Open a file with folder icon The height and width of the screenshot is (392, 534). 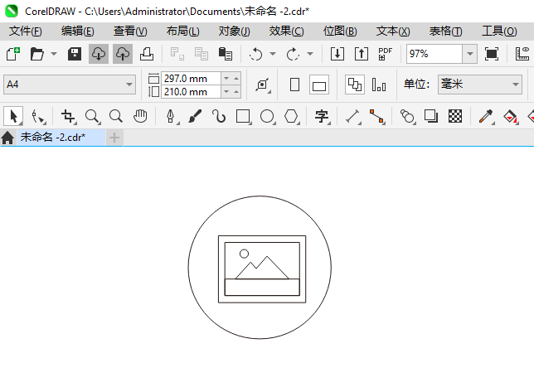pyautogui.click(x=37, y=54)
